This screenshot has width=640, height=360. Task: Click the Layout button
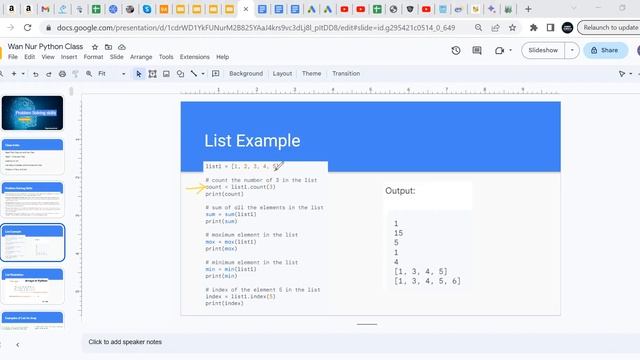point(282,73)
